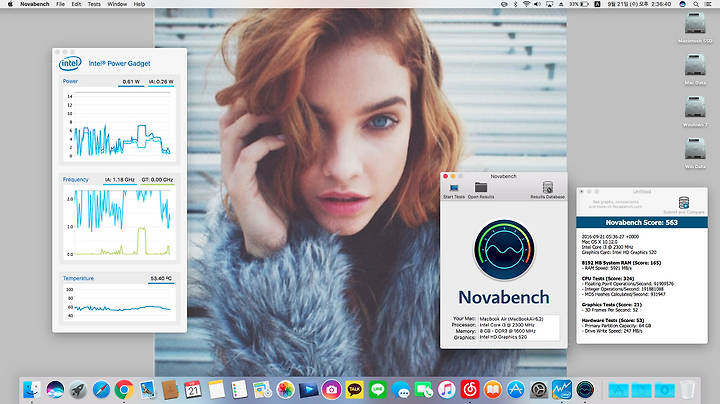Open the Downloads folder stack in dock
This screenshot has height=404, width=720.
coord(664,390)
